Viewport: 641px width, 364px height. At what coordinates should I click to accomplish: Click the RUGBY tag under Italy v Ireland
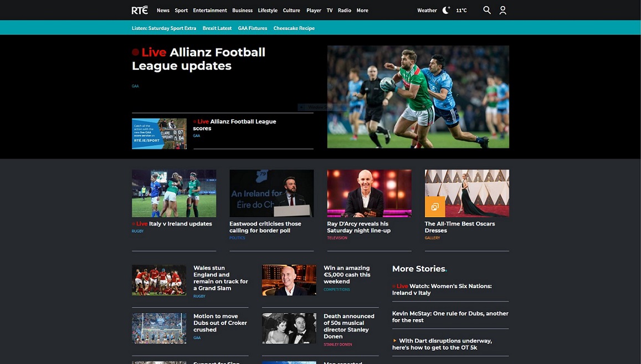tap(138, 232)
